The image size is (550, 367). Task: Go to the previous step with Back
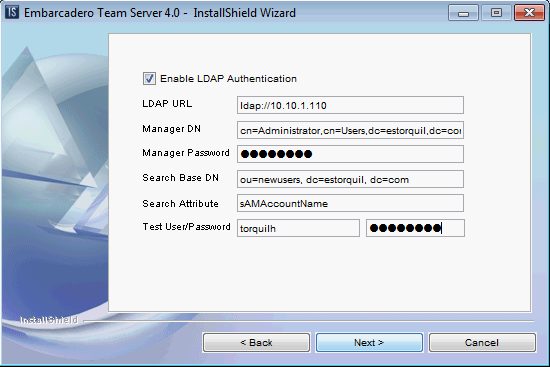point(256,342)
